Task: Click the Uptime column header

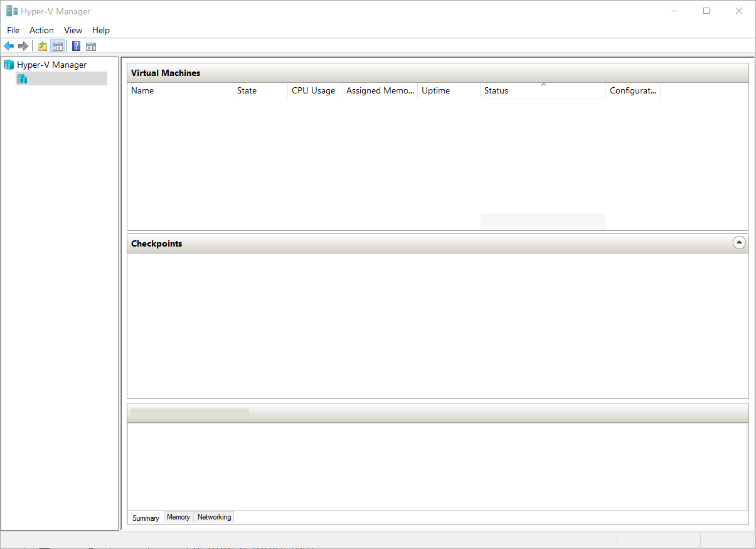Action: (x=435, y=90)
